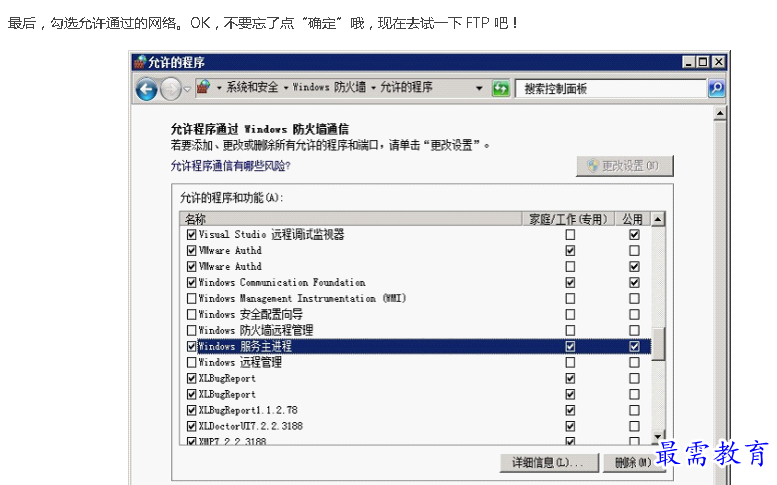Select the Windows Communication Foundation row text
777x485 pixels.
click(282, 282)
